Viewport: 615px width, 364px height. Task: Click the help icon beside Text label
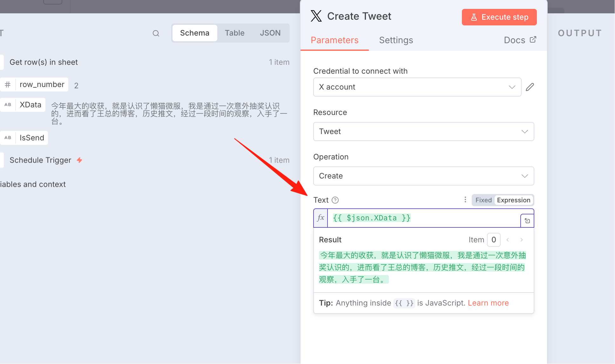click(335, 200)
